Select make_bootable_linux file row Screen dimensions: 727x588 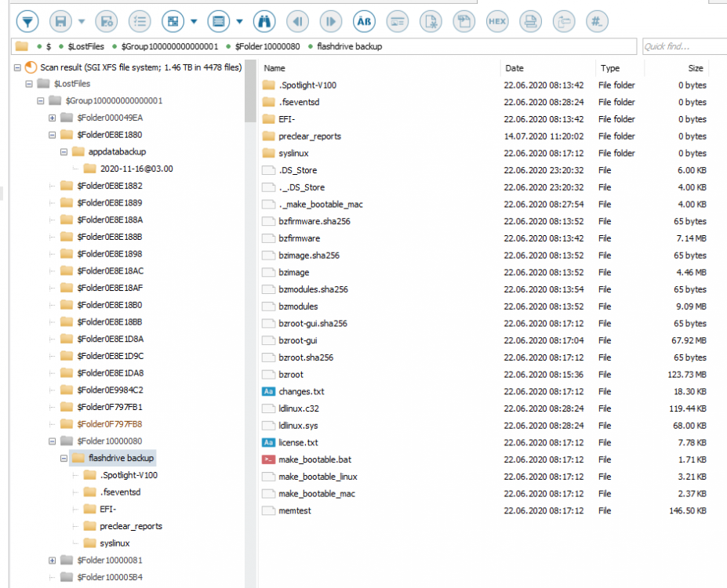pos(485,477)
